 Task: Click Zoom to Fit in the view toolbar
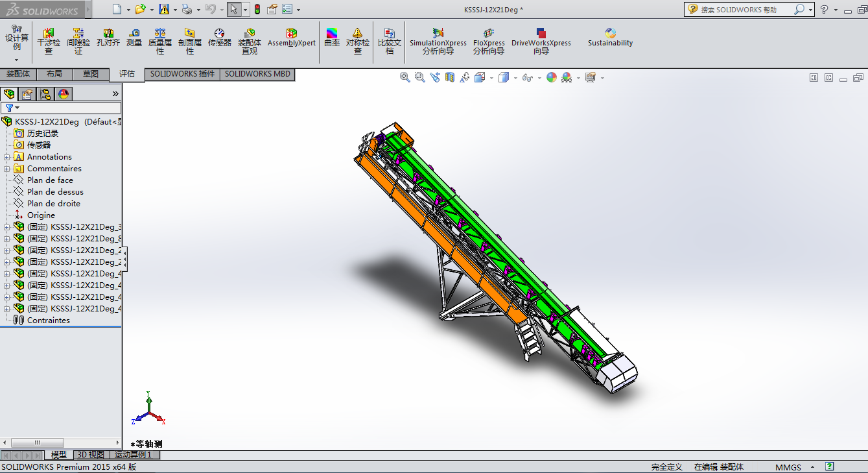pyautogui.click(x=405, y=77)
